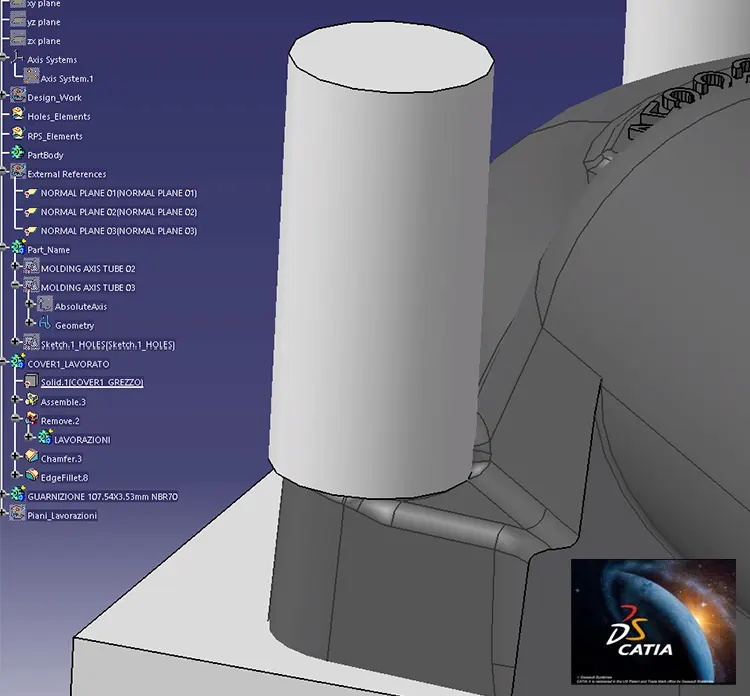The image size is (750, 696).
Task: Select zx plane in the tree
Action: click(44, 41)
